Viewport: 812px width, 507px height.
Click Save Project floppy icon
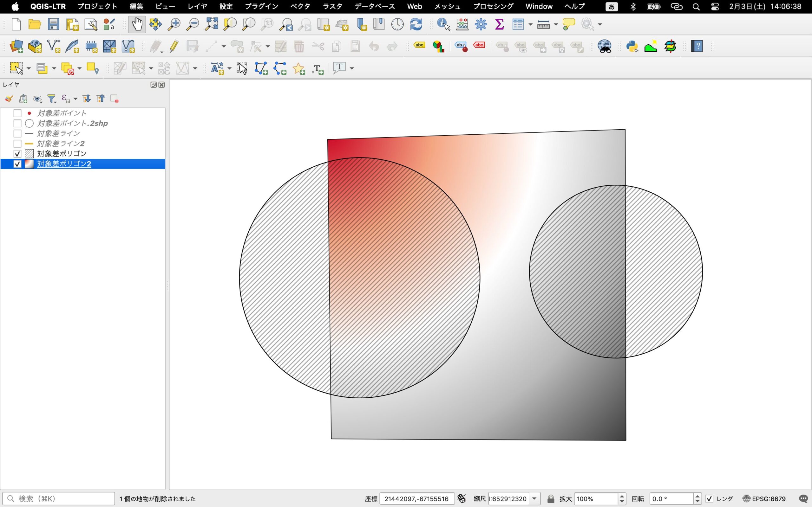pos(53,24)
